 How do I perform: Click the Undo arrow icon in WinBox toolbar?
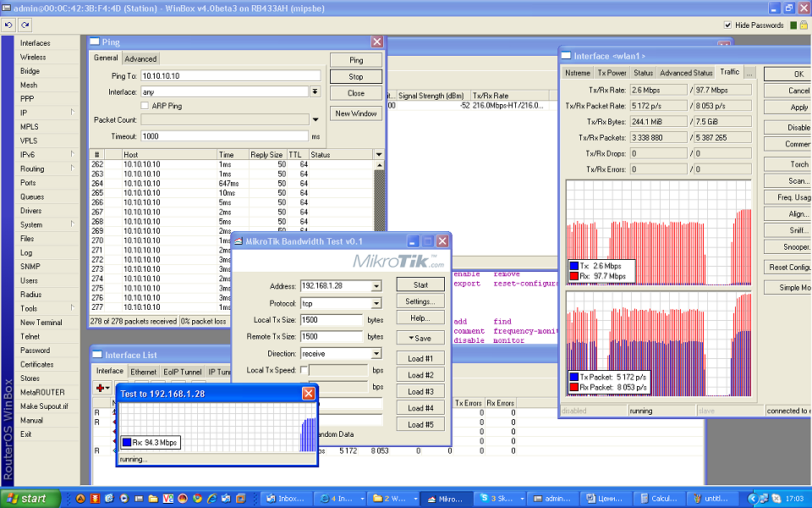pyautogui.click(x=8, y=25)
